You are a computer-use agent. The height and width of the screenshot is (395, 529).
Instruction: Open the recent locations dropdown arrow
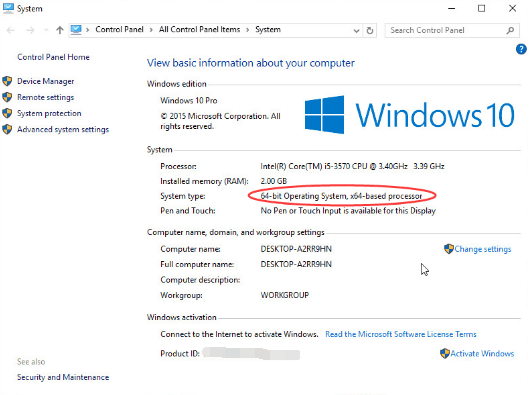[x=46, y=30]
